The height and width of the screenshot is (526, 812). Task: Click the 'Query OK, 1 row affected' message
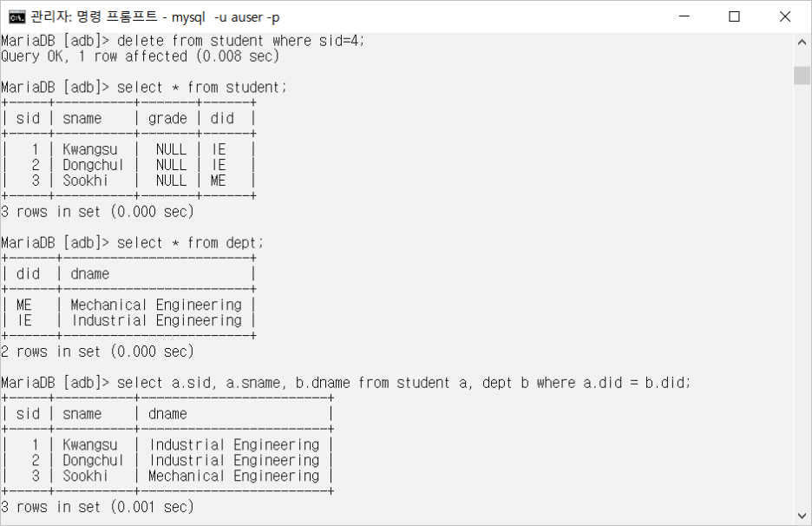140,56
